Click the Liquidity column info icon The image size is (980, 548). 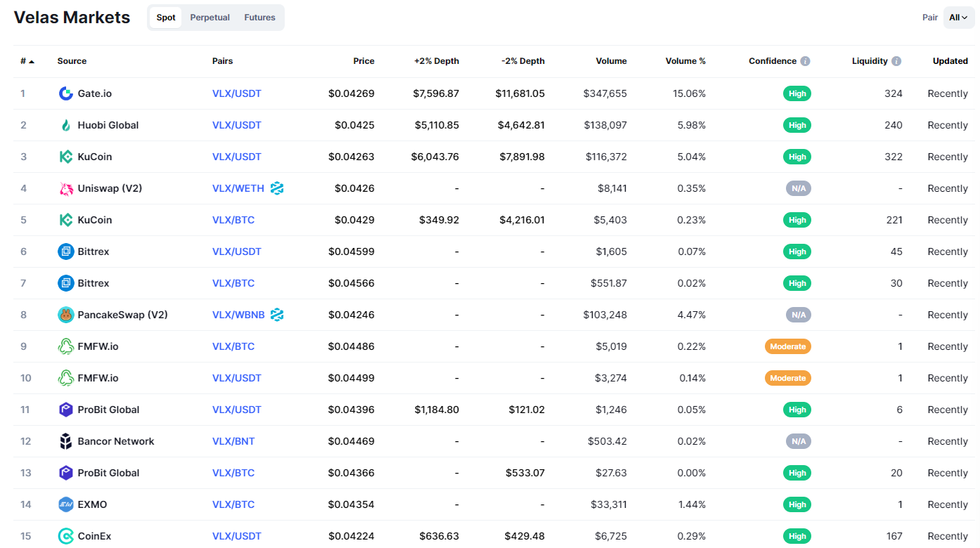click(x=896, y=61)
